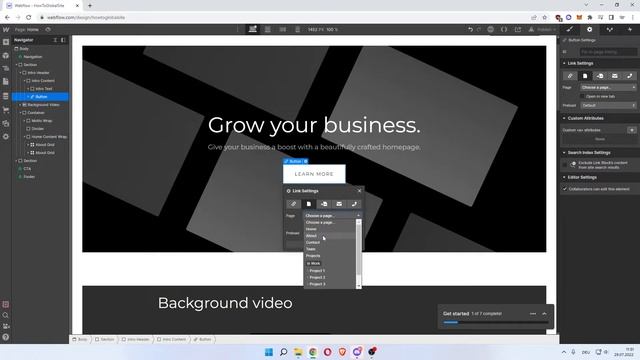Image resolution: width=640 pixels, height=360 pixels.
Task: Open the Add Elements panel icon
Action: pos(6,42)
